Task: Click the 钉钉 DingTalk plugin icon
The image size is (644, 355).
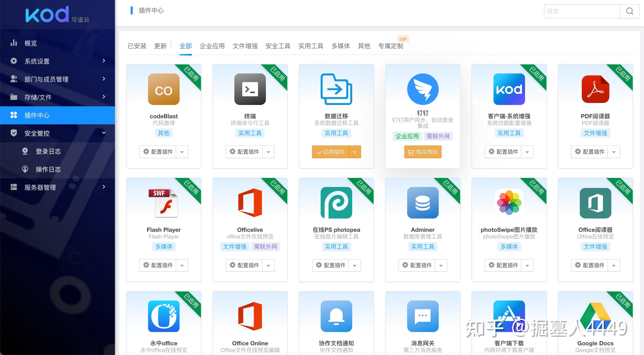Action: pos(422,89)
